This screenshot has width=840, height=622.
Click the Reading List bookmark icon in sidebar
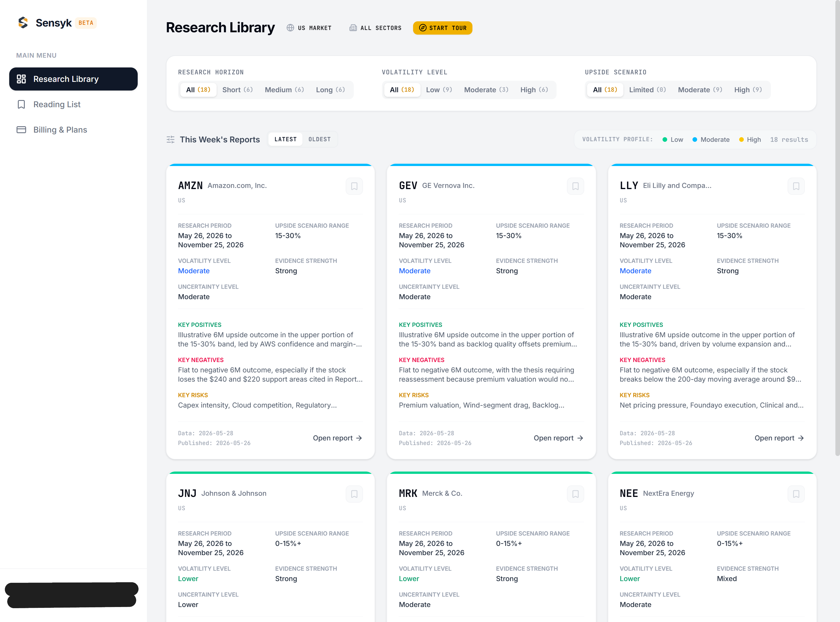point(21,104)
